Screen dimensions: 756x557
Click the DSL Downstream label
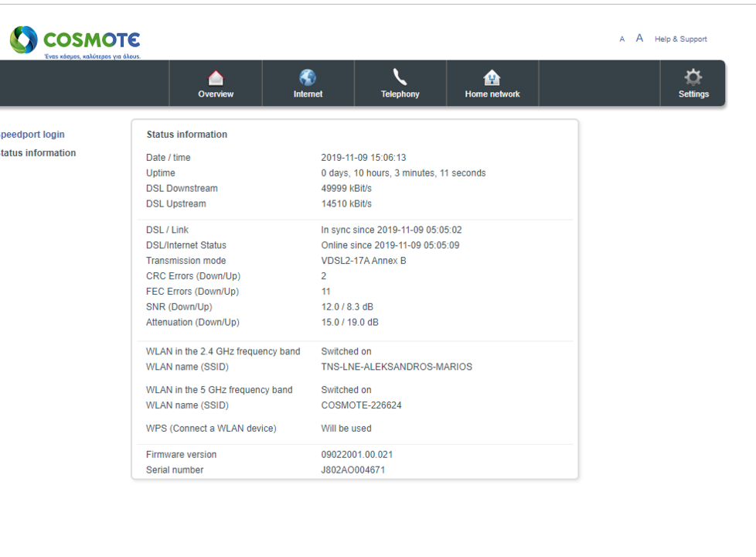[x=182, y=189]
